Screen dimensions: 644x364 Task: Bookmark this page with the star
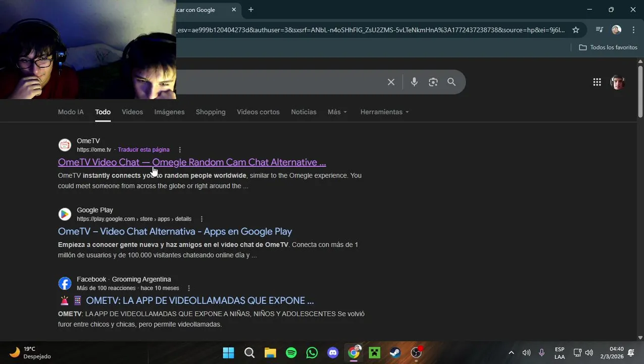click(x=576, y=30)
